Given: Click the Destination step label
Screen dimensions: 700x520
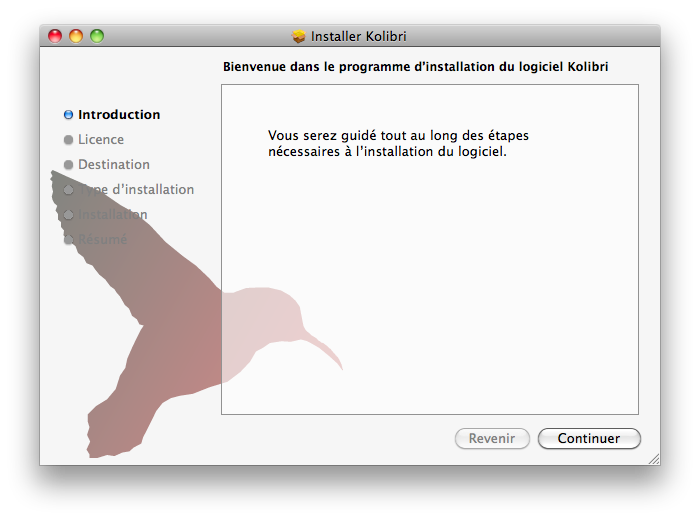Looking at the screenshot, I should (x=114, y=165).
